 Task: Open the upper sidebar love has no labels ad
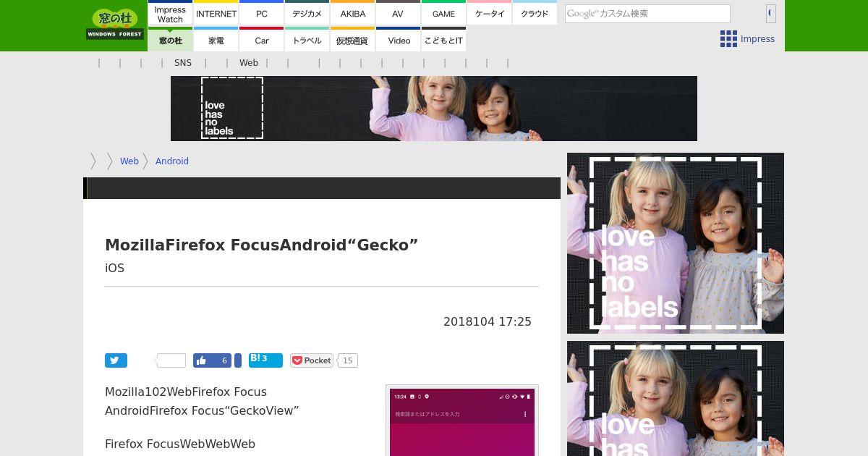tap(676, 243)
